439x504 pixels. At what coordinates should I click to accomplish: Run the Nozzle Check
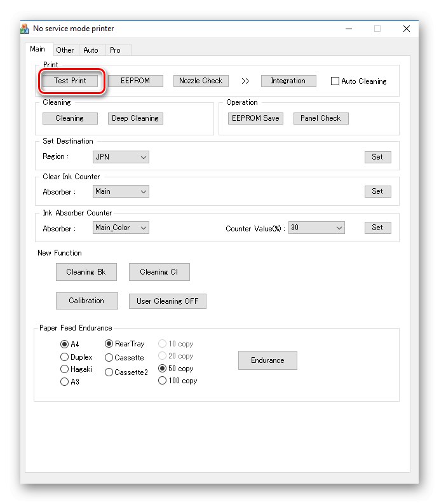point(201,81)
